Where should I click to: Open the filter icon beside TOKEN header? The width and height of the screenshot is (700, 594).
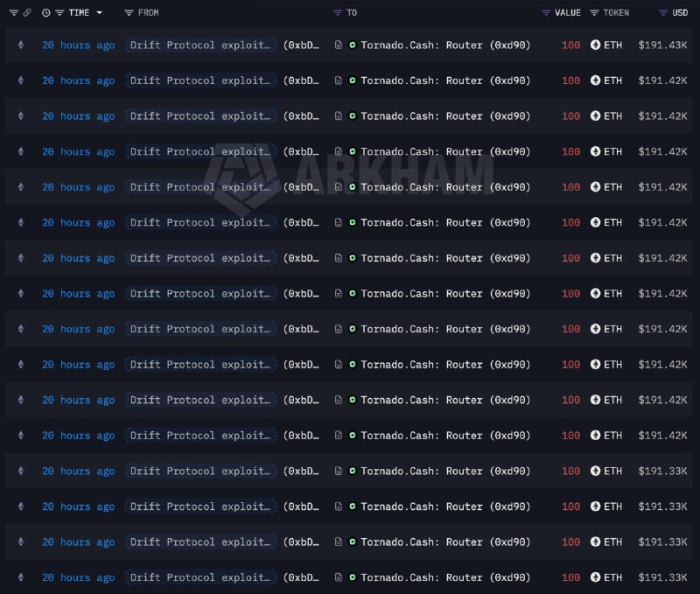pos(594,13)
